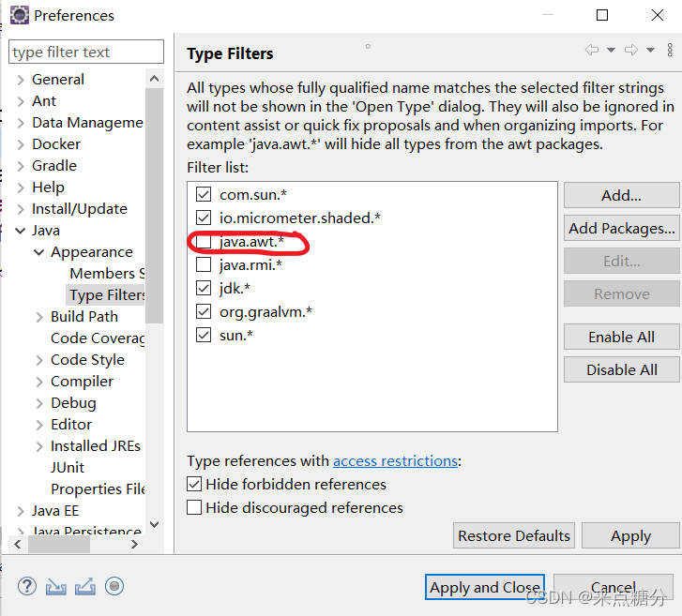Select the Properties Files Editor tree item
Viewport: 682px width, 616px height.
98,489
